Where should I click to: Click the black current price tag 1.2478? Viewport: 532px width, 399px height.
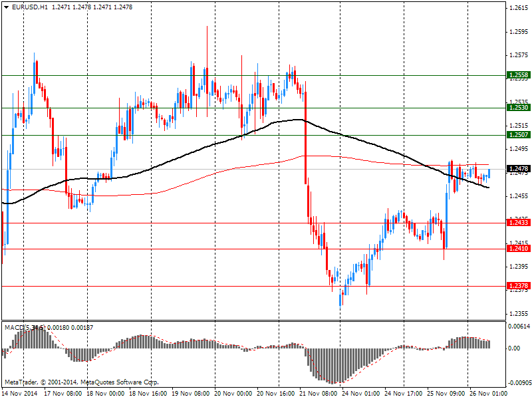click(x=518, y=169)
